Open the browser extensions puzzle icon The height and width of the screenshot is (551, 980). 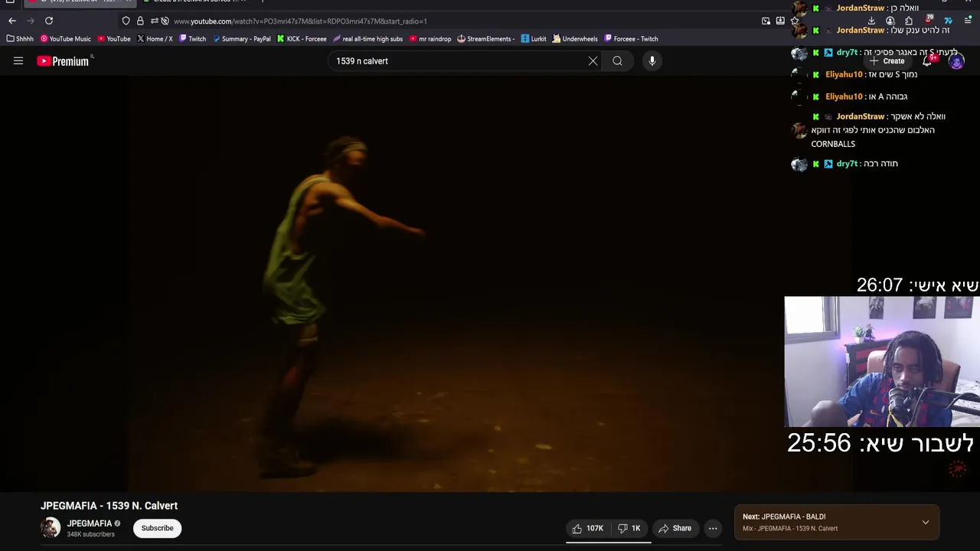tap(909, 21)
